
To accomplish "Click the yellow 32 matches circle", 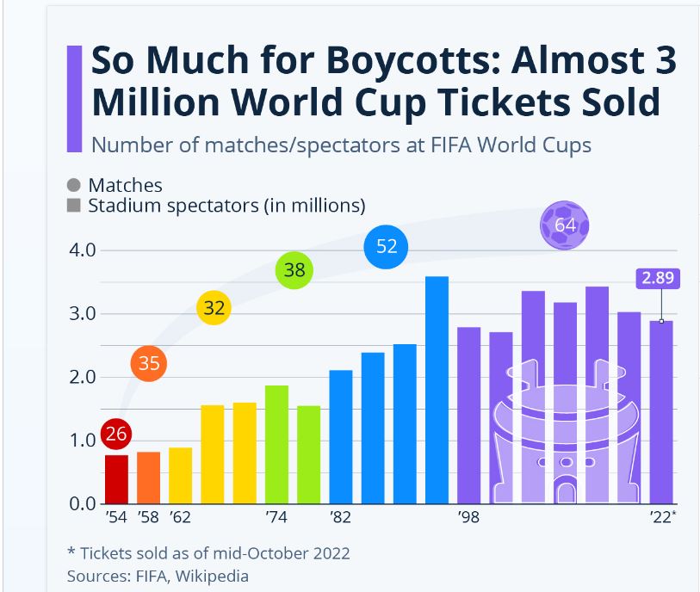I will coord(214,308).
